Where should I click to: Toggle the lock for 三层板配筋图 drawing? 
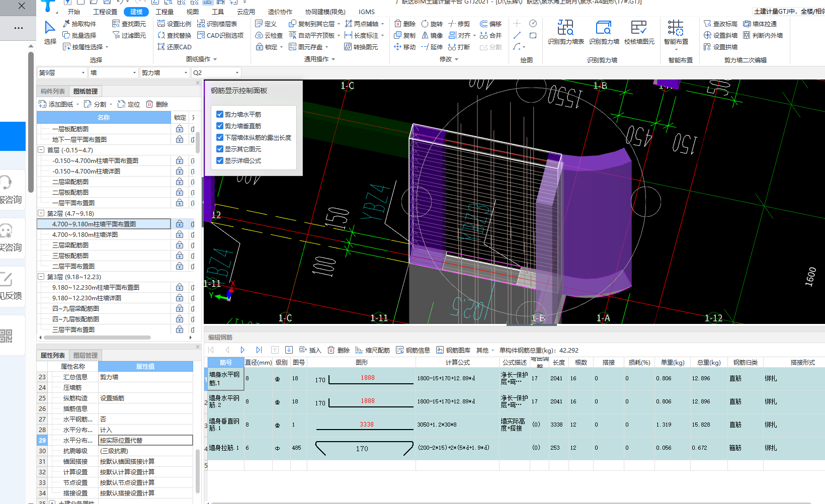[x=180, y=256]
